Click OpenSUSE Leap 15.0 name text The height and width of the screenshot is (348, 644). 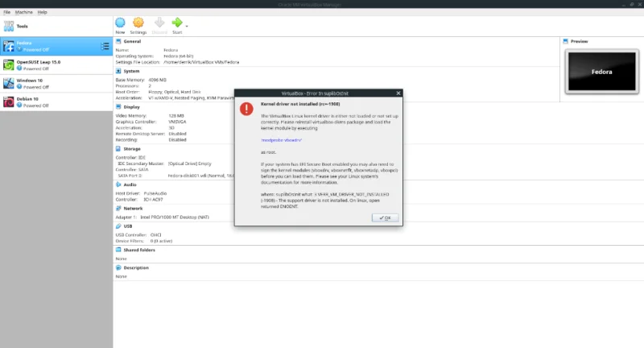coord(39,62)
